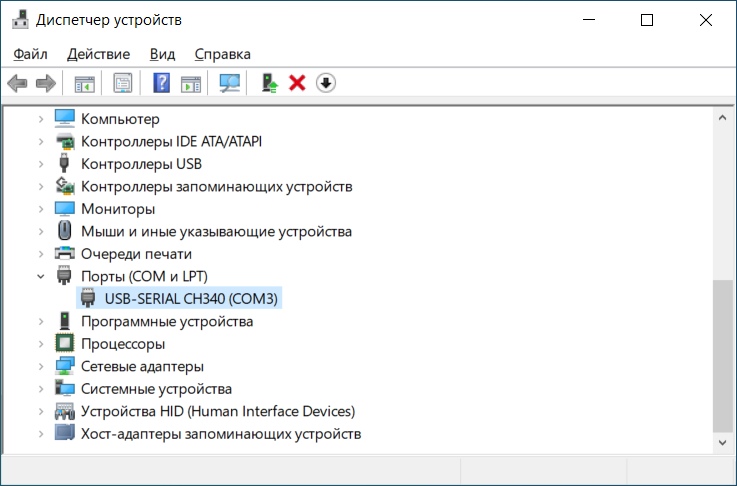Image resolution: width=737 pixels, height=486 pixels.
Task: Click the vertical scrollbar up arrow
Action: pos(722,118)
